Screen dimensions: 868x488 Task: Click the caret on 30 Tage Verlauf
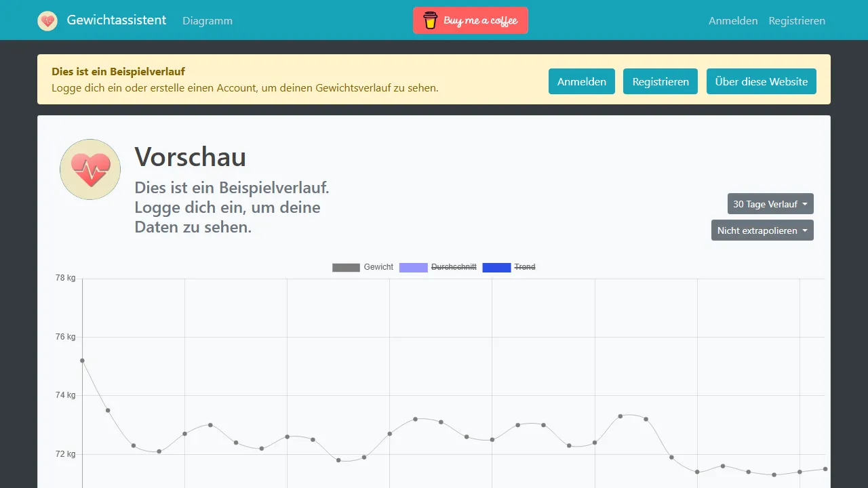(x=805, y=203)
